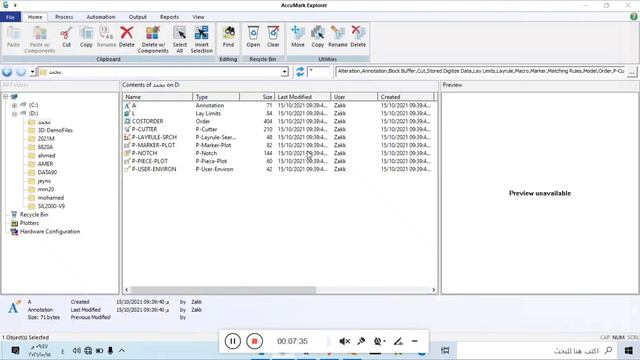Select the Plotters tree item

click(x=29, y=223)
